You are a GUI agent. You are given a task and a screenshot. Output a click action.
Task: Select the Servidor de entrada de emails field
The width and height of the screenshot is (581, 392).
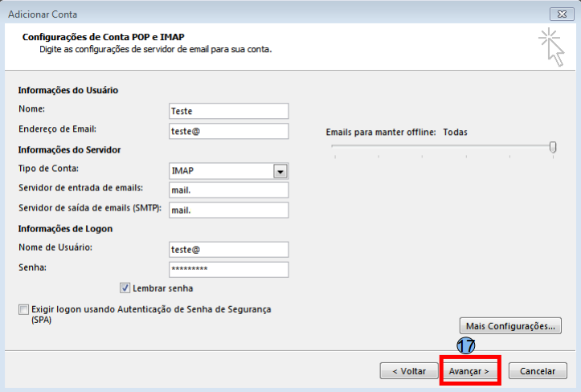pyautogui.click(x=228, y=190)
